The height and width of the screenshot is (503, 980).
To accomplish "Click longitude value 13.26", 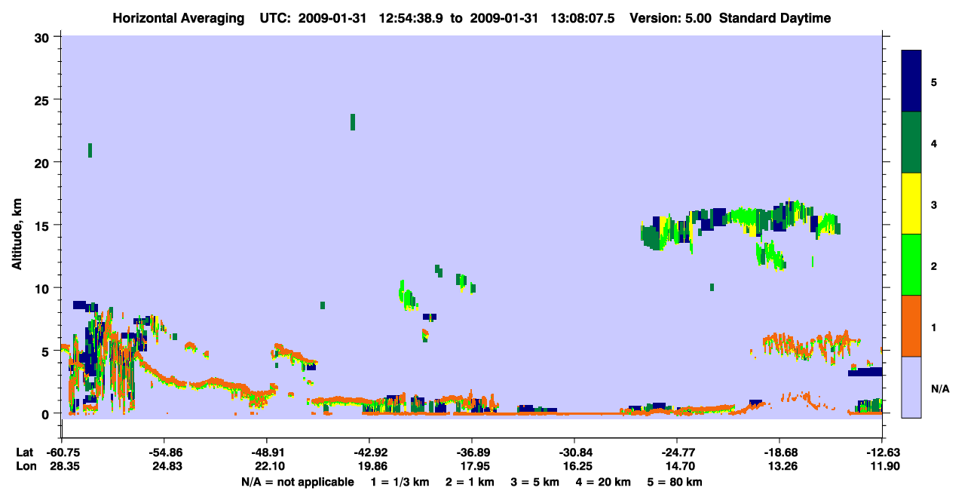I will pos(782,466).
